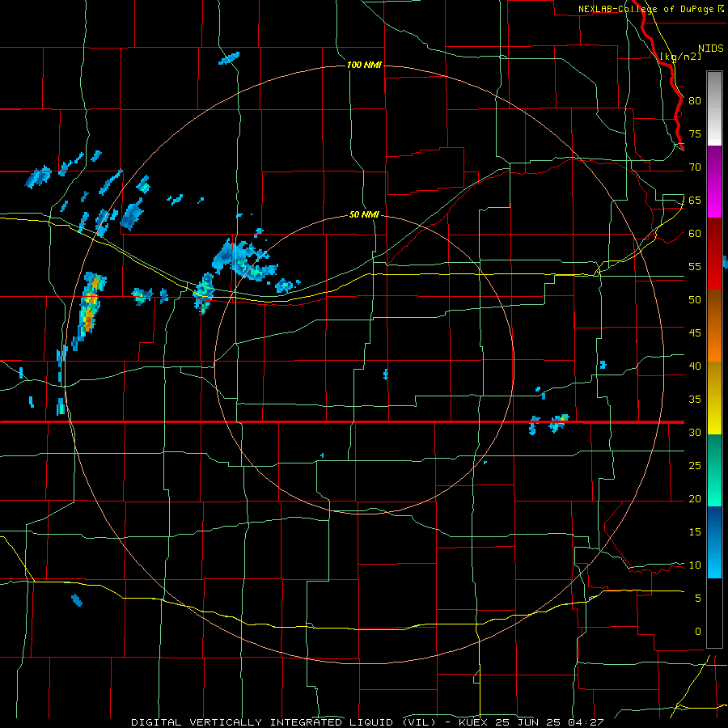Click the "50 NMI" range ring label

364,214
